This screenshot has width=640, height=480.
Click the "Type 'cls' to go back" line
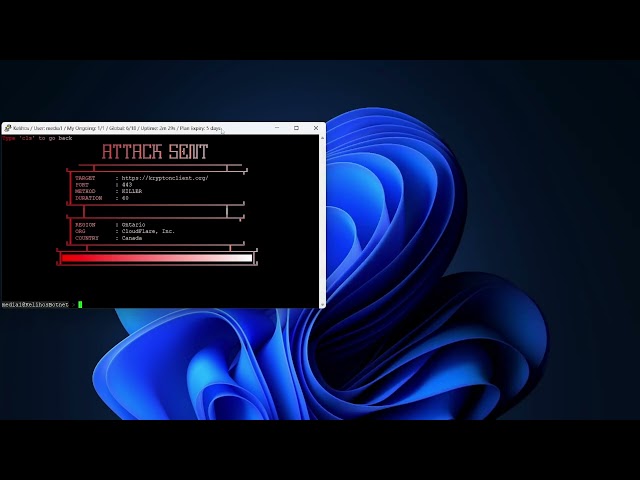(x=37, y=138)
